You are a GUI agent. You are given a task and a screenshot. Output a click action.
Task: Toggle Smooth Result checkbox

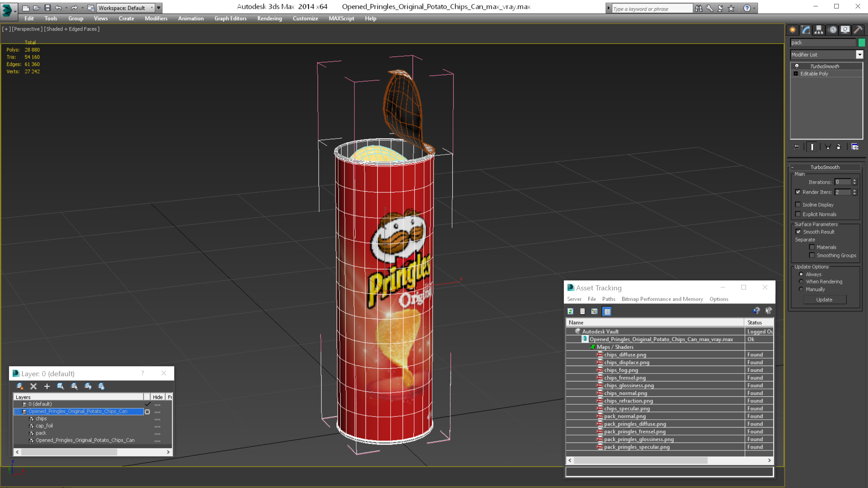click(798, 232)
